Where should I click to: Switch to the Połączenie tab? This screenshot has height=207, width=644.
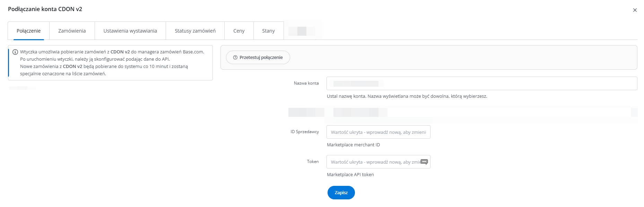pos(28,31)
